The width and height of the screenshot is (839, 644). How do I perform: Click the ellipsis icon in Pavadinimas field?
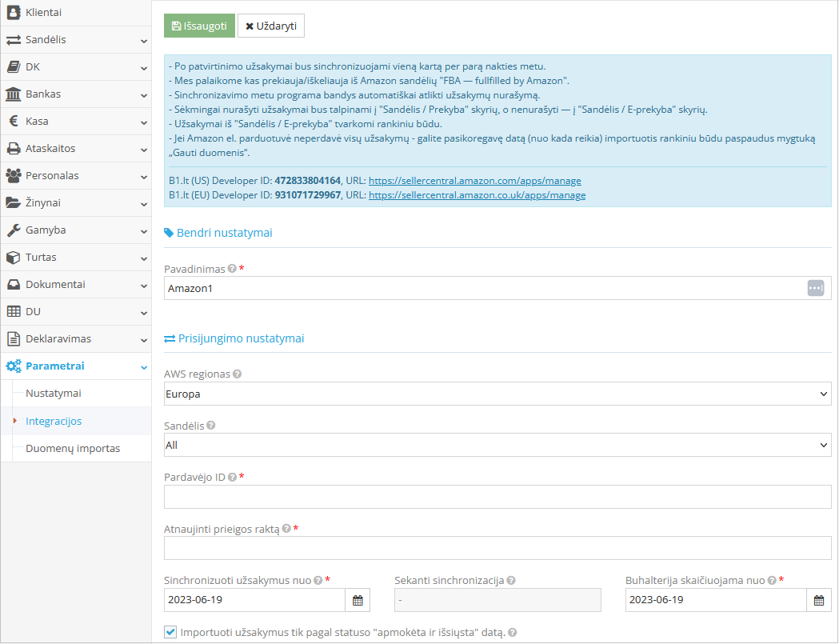(815, 288)
